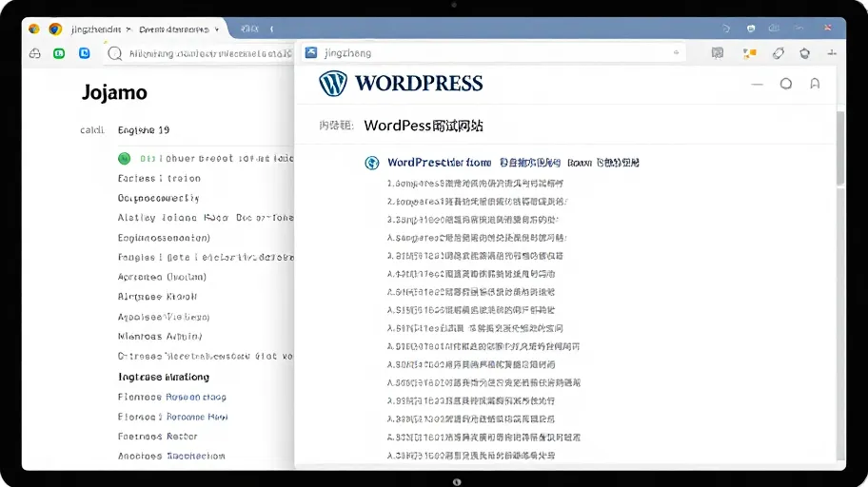Click the dash icon in the WordPress header
Viewport: 868px width, 487px height.
pos(758,84)
